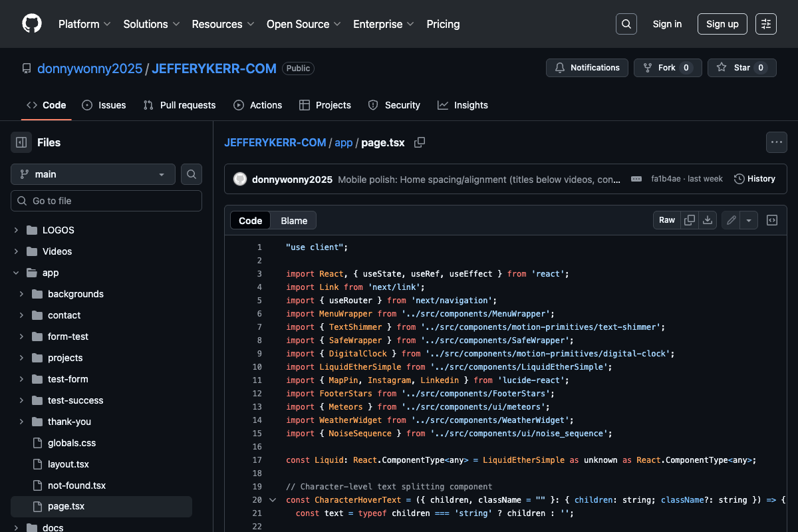Screen dimensions: 798x532
Task: Focus the Go to file field
Action: tap(106, 201)
